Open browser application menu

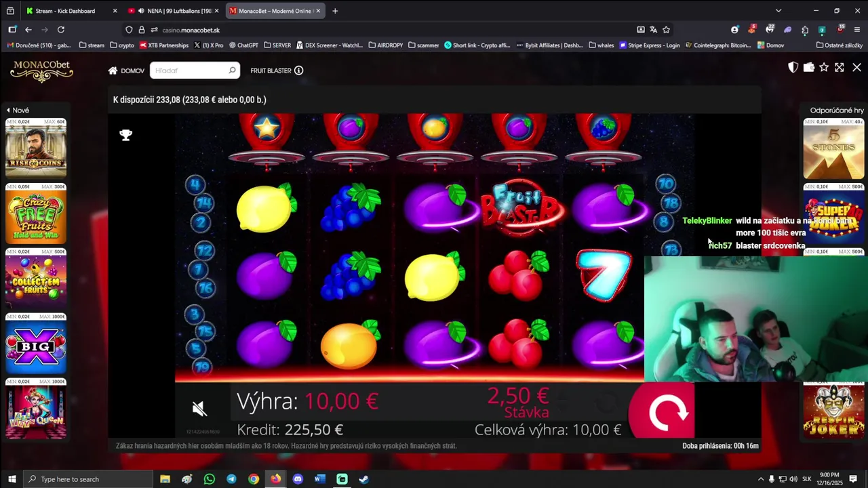[857, 30]
